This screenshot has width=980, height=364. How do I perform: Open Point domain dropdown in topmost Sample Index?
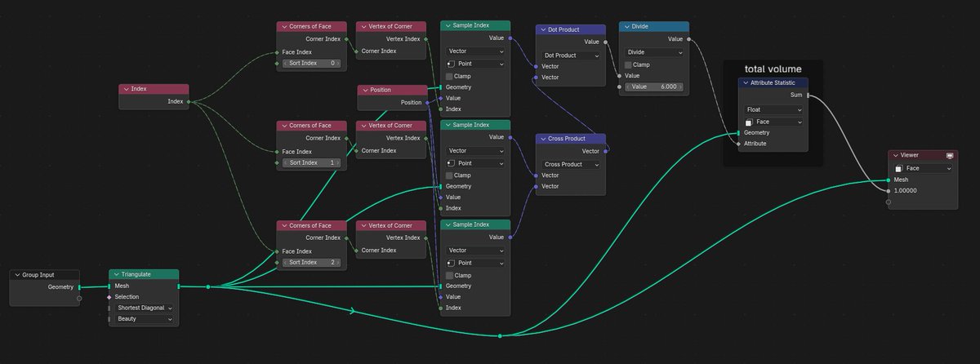pos(475,64)
